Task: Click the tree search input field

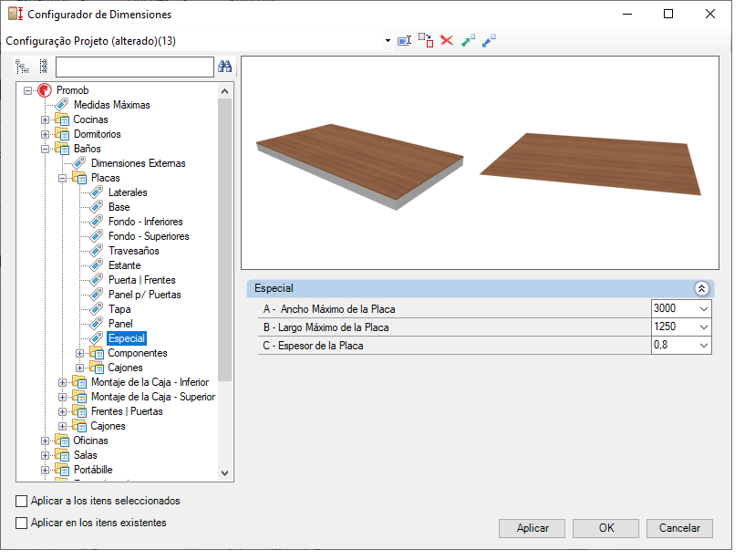Action: [135, 67]
